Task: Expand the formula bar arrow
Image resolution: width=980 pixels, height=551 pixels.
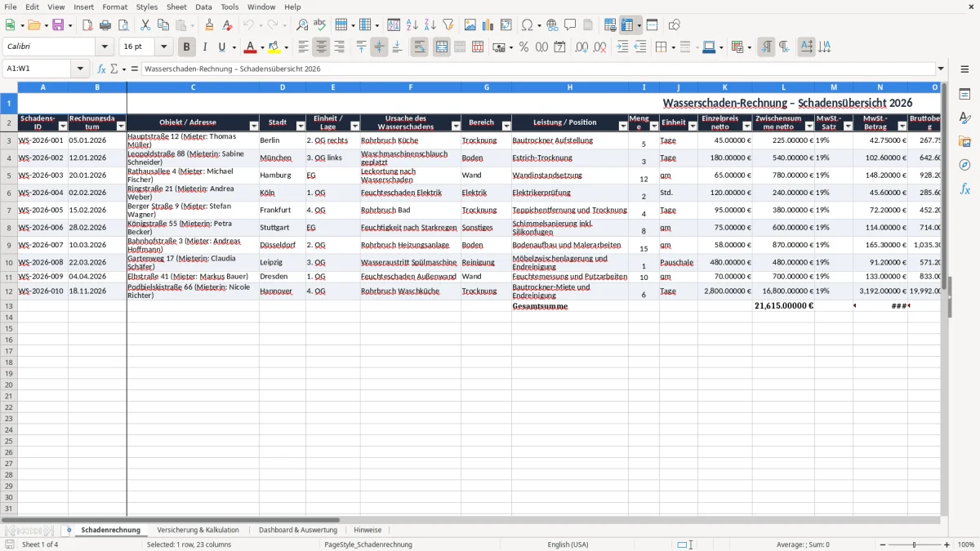Action: [x=941, y=69]
